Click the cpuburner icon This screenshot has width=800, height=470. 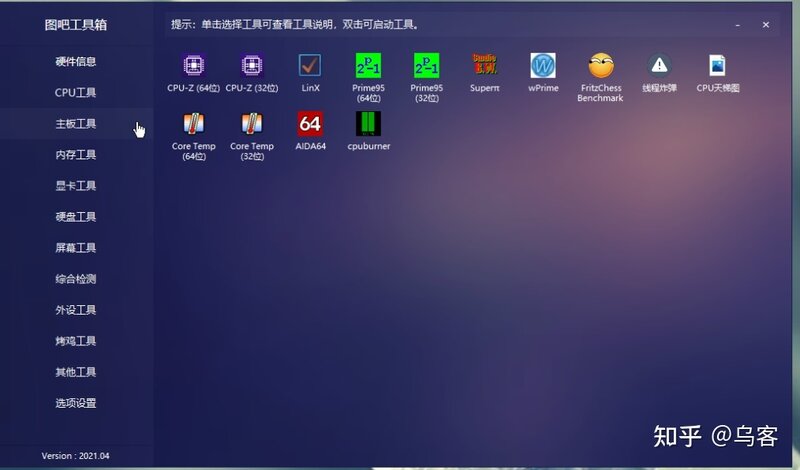pyautogui.click(x=368, y=123)
